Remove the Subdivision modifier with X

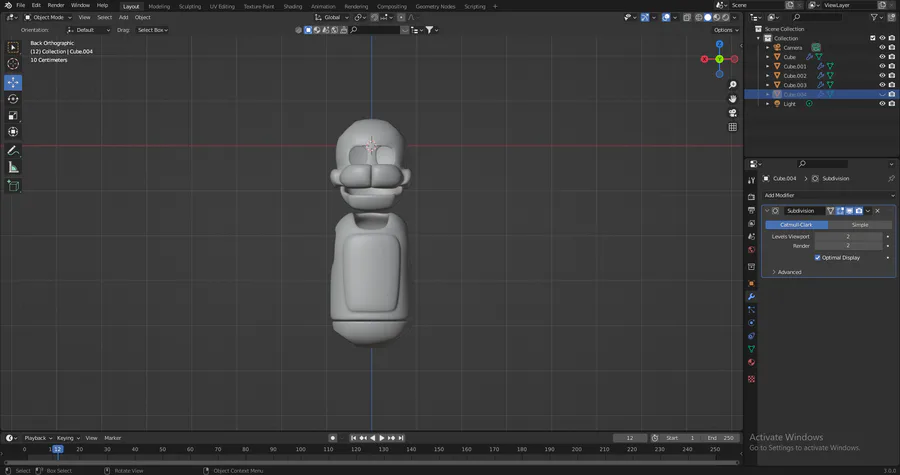[x=878, y=211]
